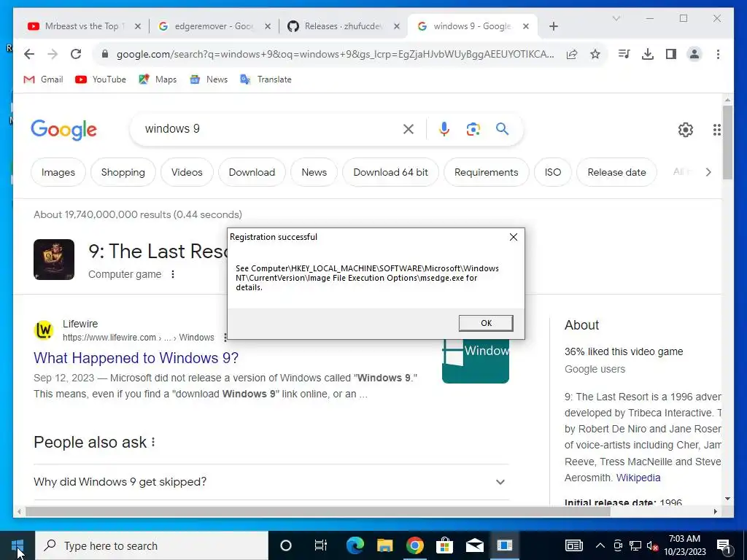Select the Requirements filter chip

coord(486,172)
